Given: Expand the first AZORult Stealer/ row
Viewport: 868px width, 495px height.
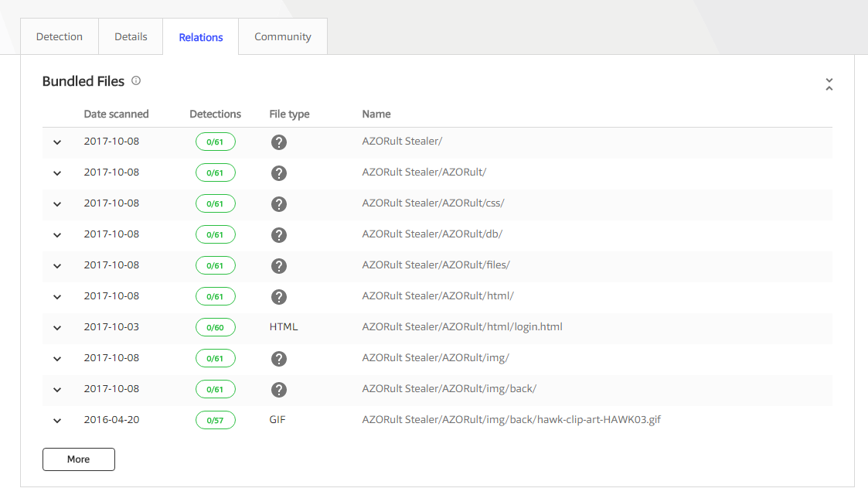Looking at the screenshot, I should click(57, 142).
